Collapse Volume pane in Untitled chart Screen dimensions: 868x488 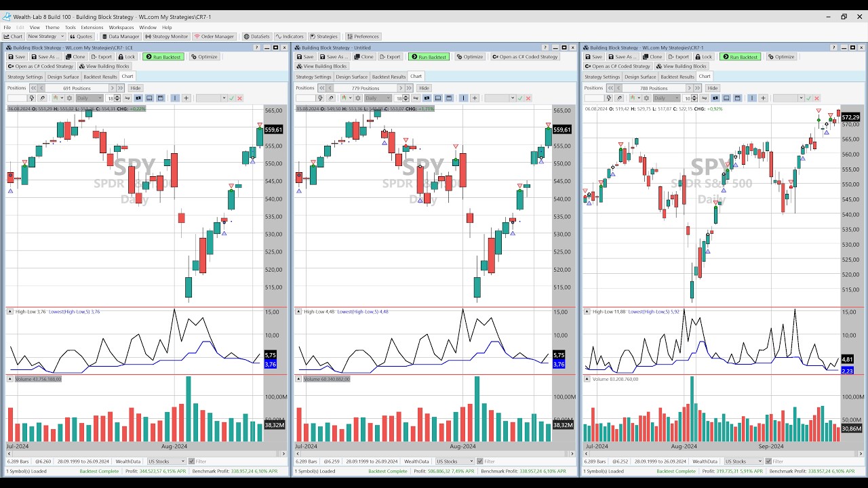click(299, 379)
